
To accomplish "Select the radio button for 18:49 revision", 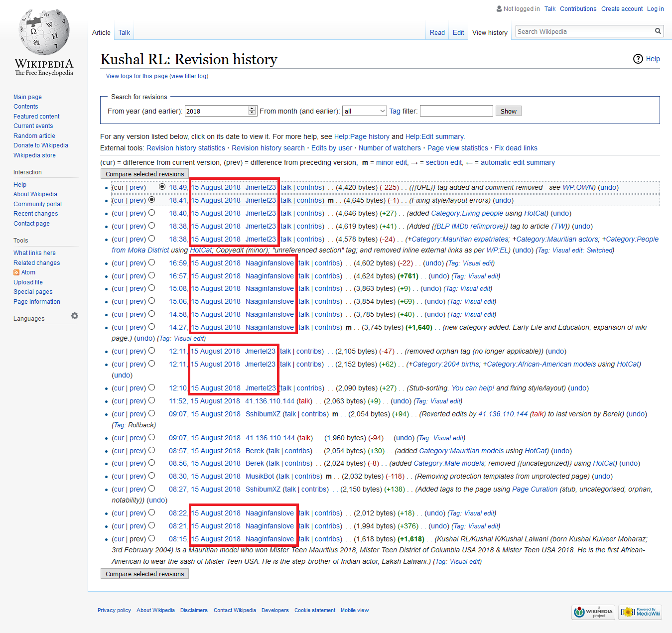I will click(x=162, y=187).
